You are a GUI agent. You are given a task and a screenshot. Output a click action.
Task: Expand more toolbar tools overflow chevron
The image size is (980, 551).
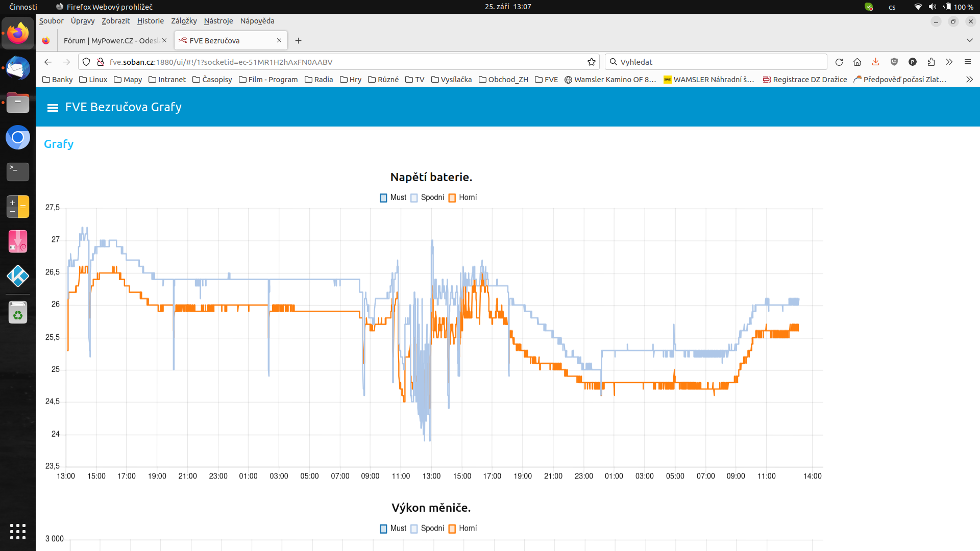949,62
